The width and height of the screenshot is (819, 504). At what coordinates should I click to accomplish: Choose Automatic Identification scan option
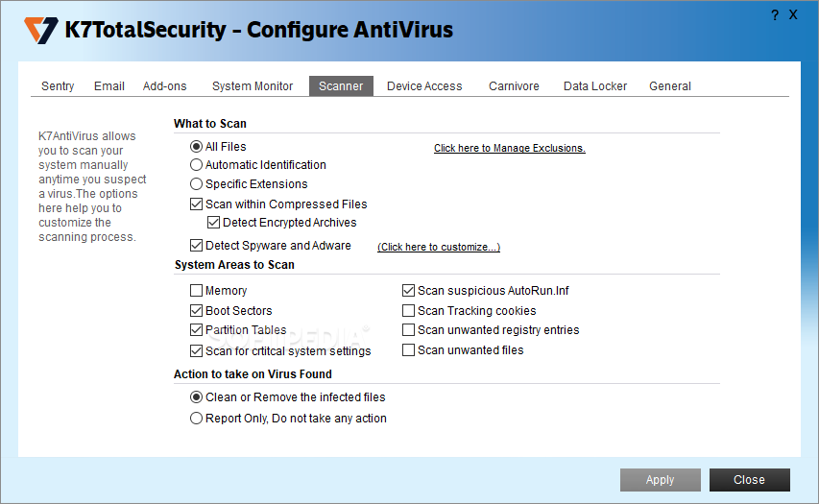tap(196, 165)
